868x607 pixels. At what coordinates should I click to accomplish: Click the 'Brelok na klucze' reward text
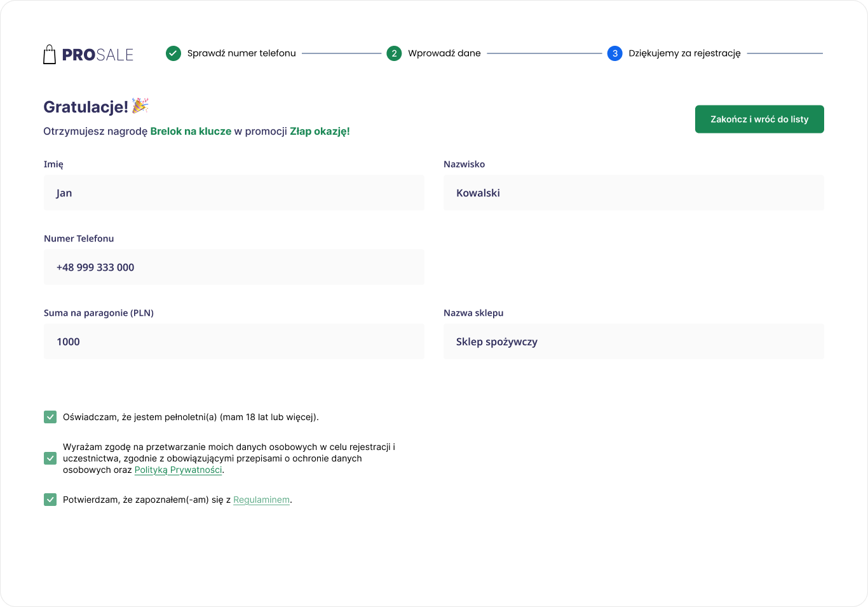click(x=191, y=132)
